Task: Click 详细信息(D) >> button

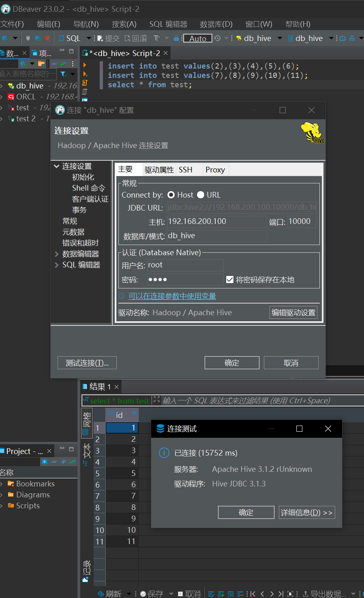Action: [x=307, y=512]
